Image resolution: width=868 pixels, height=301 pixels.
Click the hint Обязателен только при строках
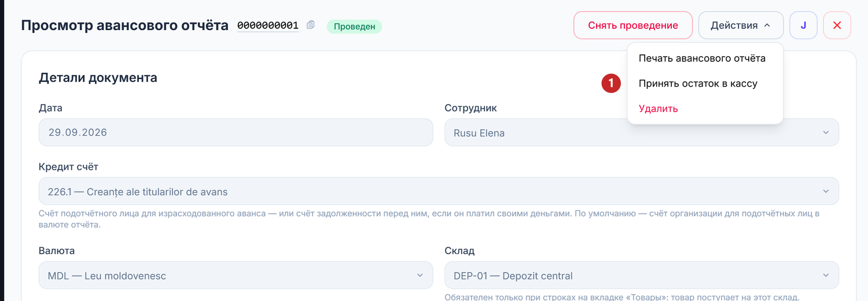pyautogui.click(x=622, y=297)
